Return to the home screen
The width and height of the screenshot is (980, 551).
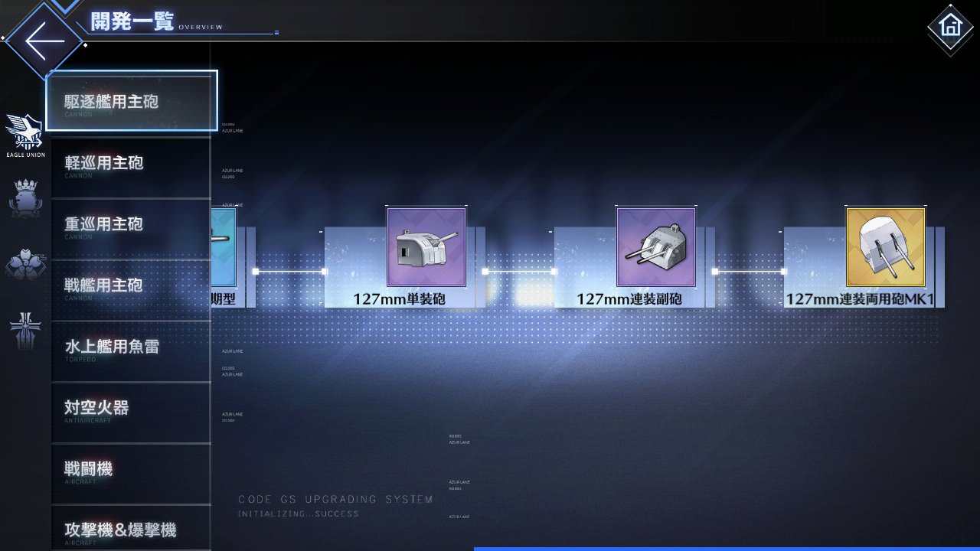click(x=950, y=26)
